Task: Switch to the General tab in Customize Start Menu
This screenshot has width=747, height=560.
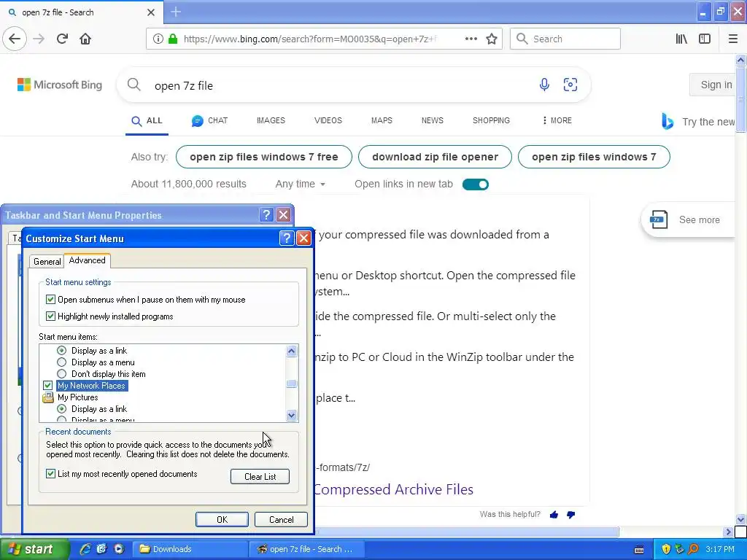Action: (47, 262)
